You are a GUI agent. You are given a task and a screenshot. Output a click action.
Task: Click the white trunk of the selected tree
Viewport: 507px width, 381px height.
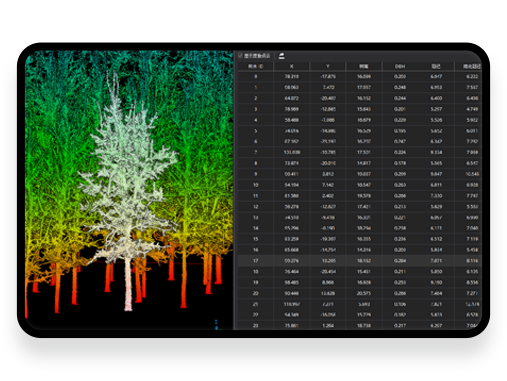click(128, 283)
